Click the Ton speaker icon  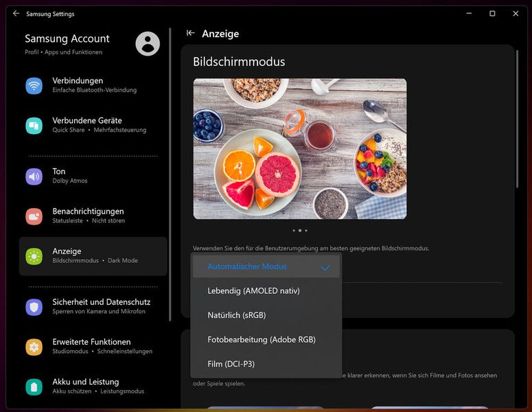point(34,176)
